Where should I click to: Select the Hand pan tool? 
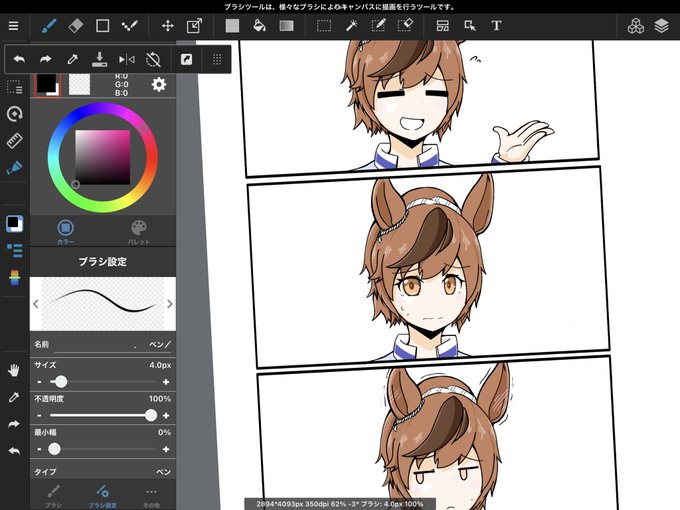coord(14,370)
